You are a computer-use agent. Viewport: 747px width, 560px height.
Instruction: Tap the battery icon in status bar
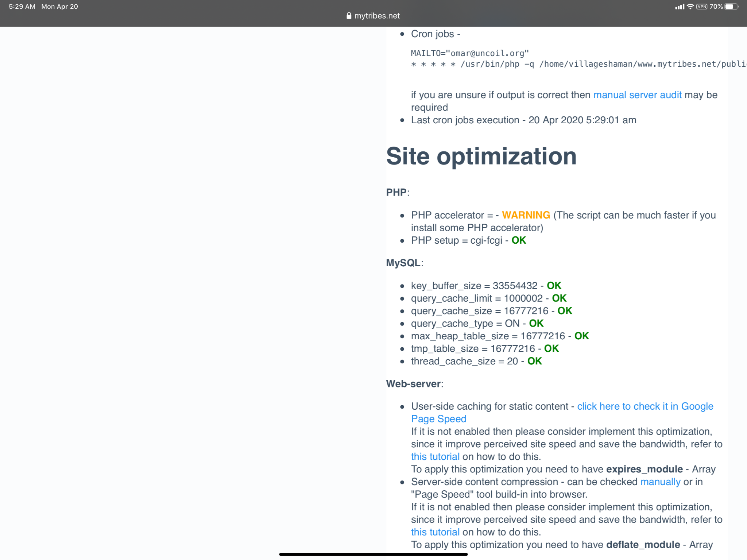pos(731,7)
